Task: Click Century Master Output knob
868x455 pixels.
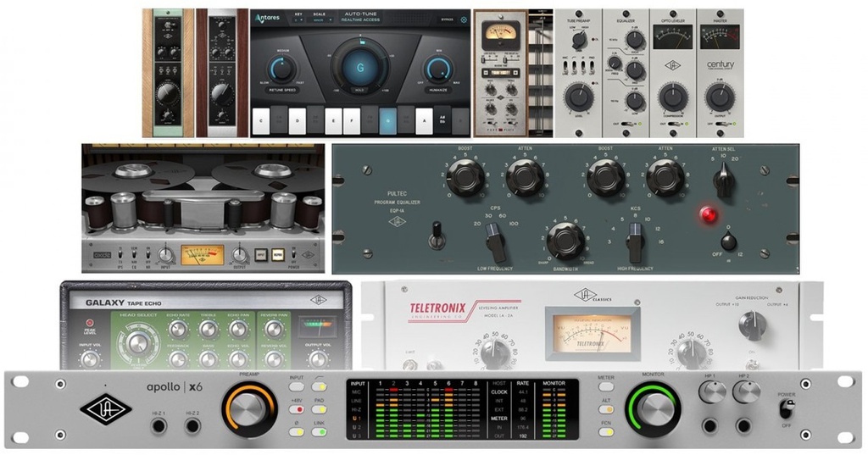Action: tap(720, 98)
